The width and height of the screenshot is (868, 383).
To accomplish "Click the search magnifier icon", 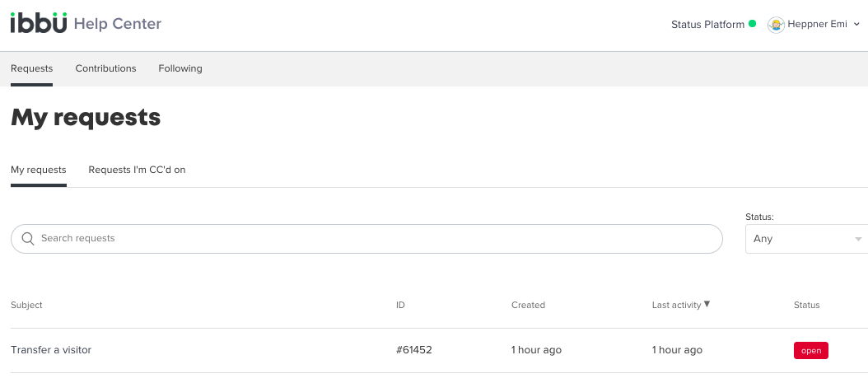I will point(27,239).
